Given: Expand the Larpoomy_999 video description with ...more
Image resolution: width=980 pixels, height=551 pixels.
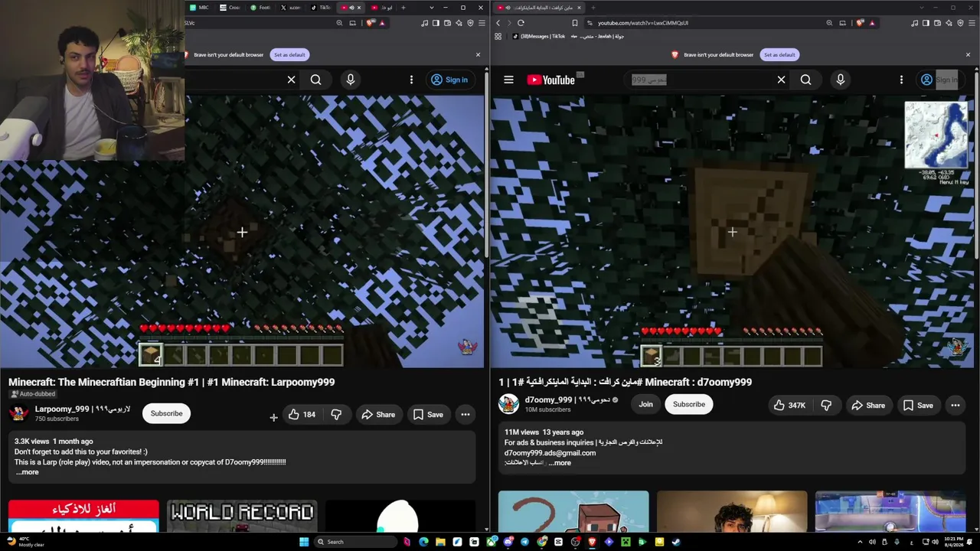Looking at the screenshot, I should pos(28,472).
